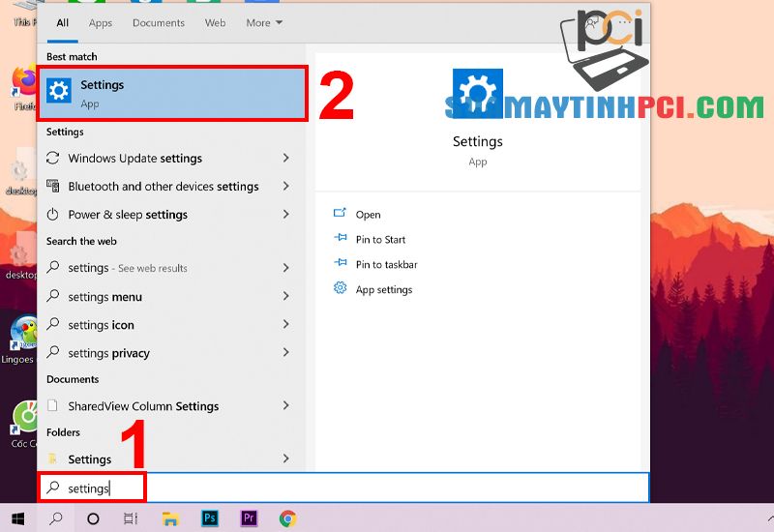Viewport: 774px width, 532px height.
Task: Choose Pin to Start option
Action: (x=380, y=239)
